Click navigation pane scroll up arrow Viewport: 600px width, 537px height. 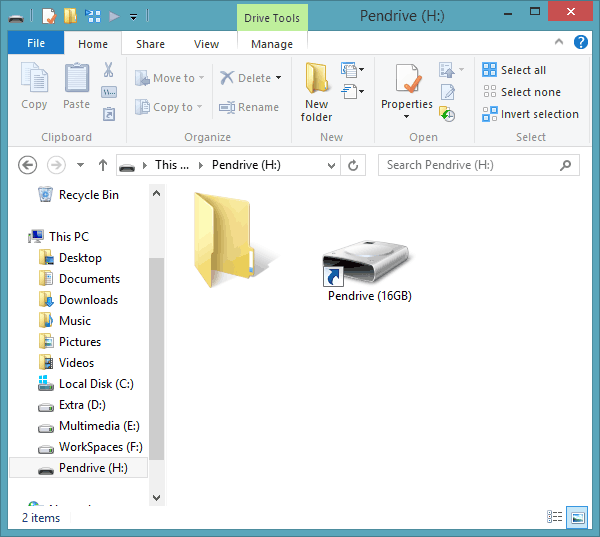(156, 193)
